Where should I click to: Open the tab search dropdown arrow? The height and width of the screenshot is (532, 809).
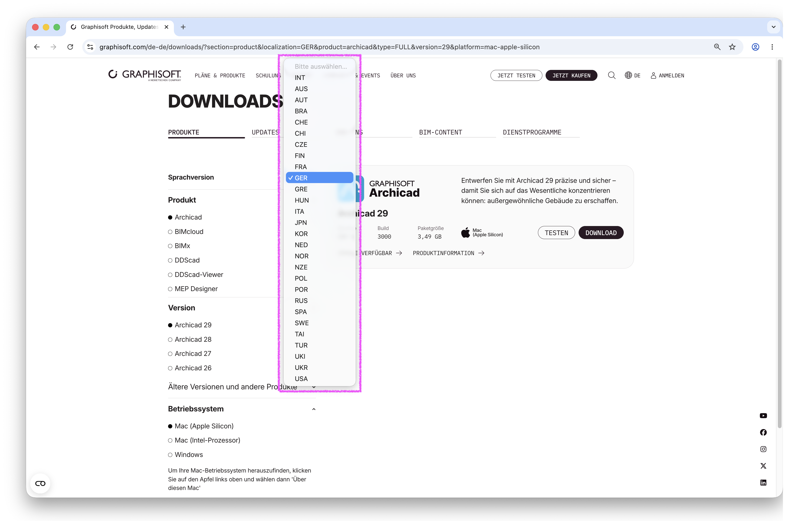pos(773,27)
